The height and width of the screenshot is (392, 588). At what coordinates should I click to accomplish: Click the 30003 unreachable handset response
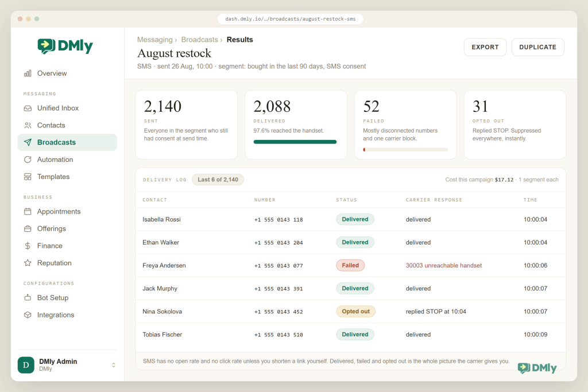point(444,265)
